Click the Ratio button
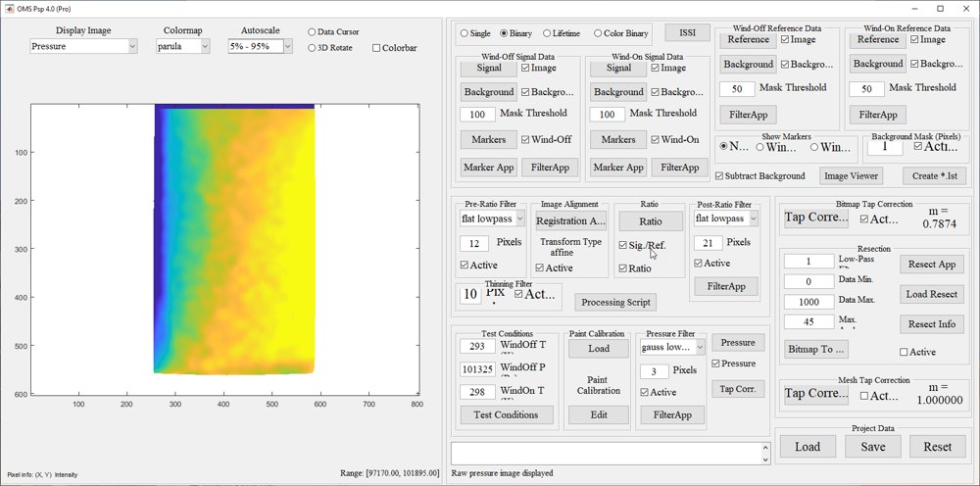The height and width of the screenshot is (486, 980). click(x=651, y=221)
